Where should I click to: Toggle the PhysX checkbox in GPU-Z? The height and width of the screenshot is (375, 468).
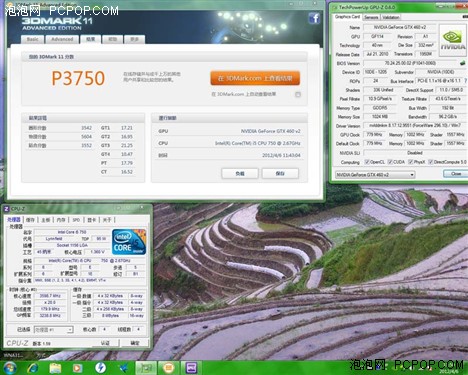411,162
